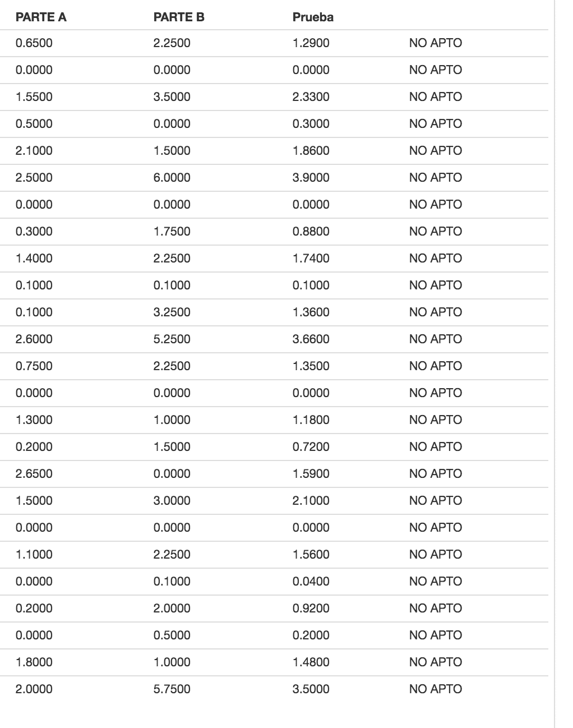Click the 3.5000 value in the last row
The width and height of the screenshot is (573, 728).
click(311, 689)
